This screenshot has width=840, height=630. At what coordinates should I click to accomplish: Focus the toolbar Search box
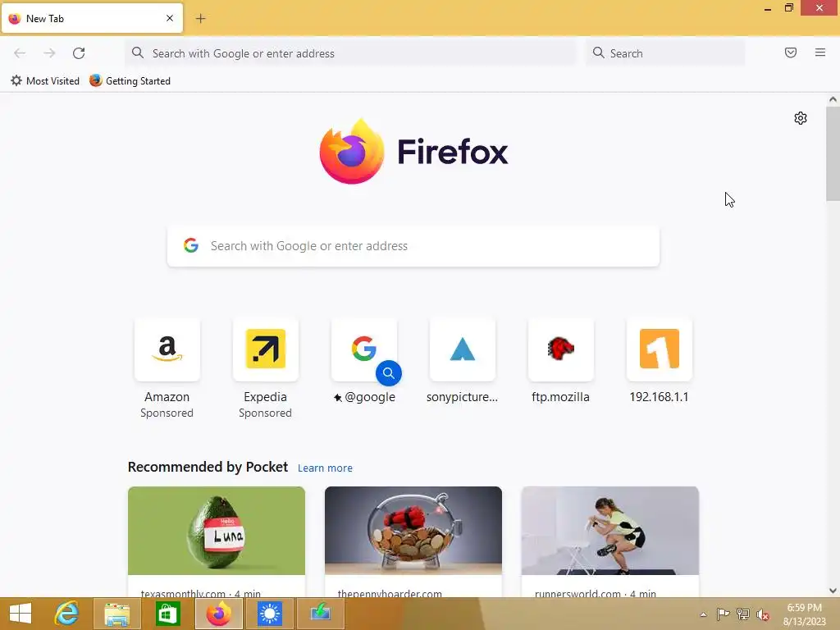click(x=664, y=53)
